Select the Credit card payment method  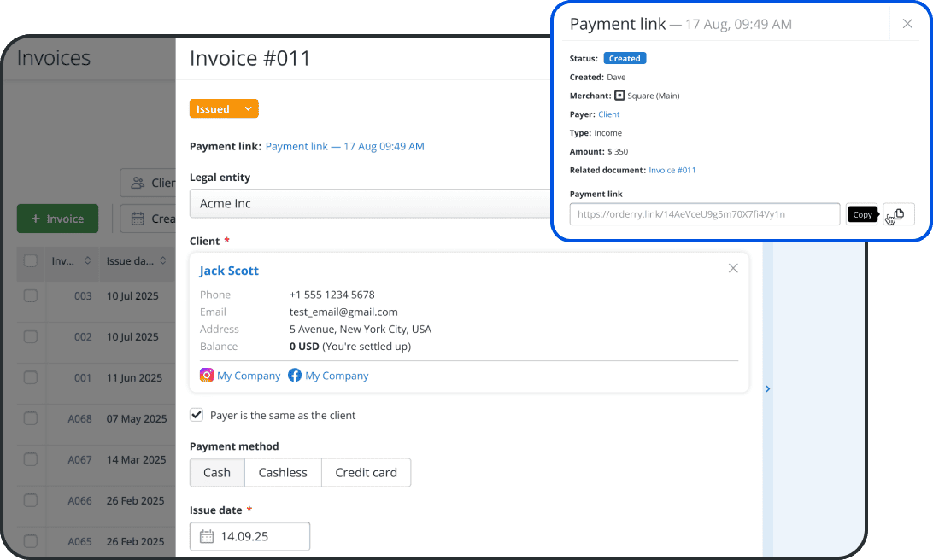point(366,472)
